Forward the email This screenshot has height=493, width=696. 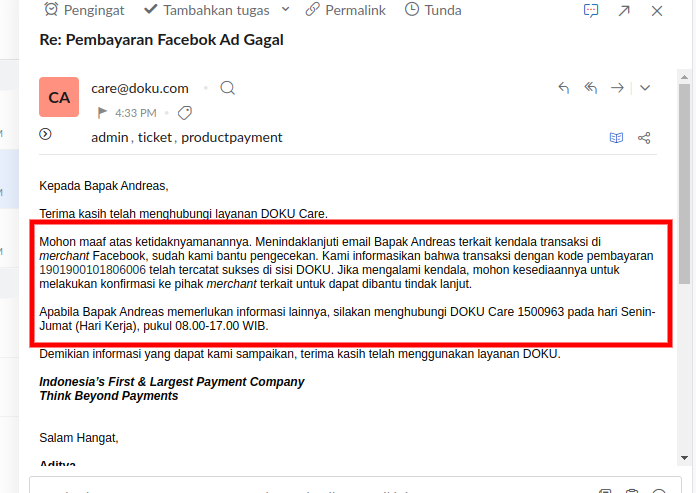click(617, 88)
